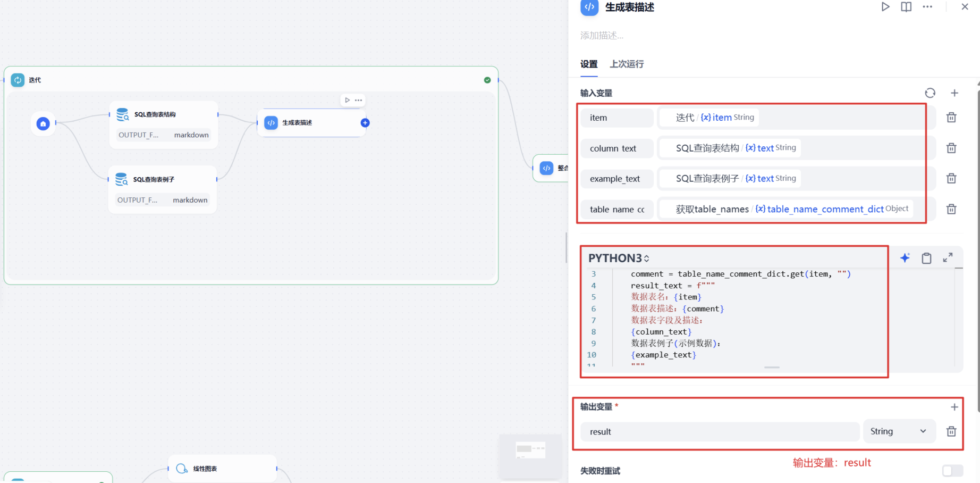Change the 迭代 / item variable reference
This screenshot has width=980, height=483.
pos(709,118)
